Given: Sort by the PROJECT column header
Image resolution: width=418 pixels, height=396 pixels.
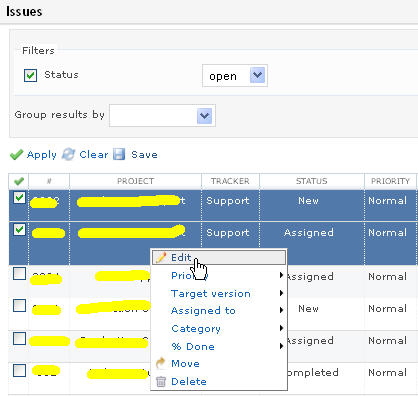Looking at the screenshot, I should (135, 181).
